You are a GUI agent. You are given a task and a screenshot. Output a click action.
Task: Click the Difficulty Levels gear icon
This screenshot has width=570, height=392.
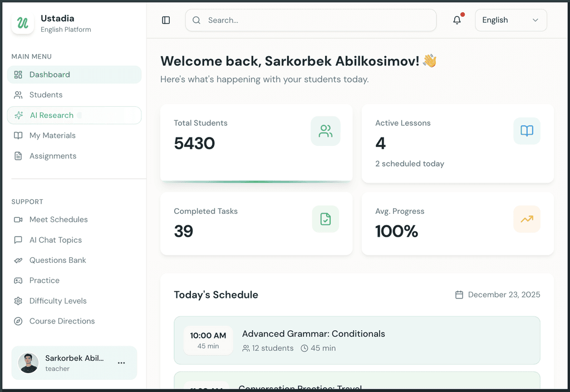pos(18,301)
